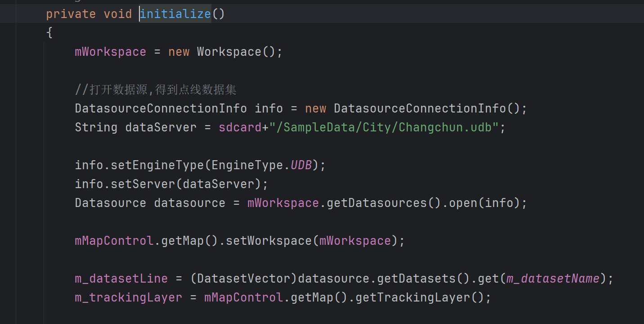644x324 pixels.
Task: Place cursor on open(info) call
Action: pyautogui.click(x=463, y=203)
